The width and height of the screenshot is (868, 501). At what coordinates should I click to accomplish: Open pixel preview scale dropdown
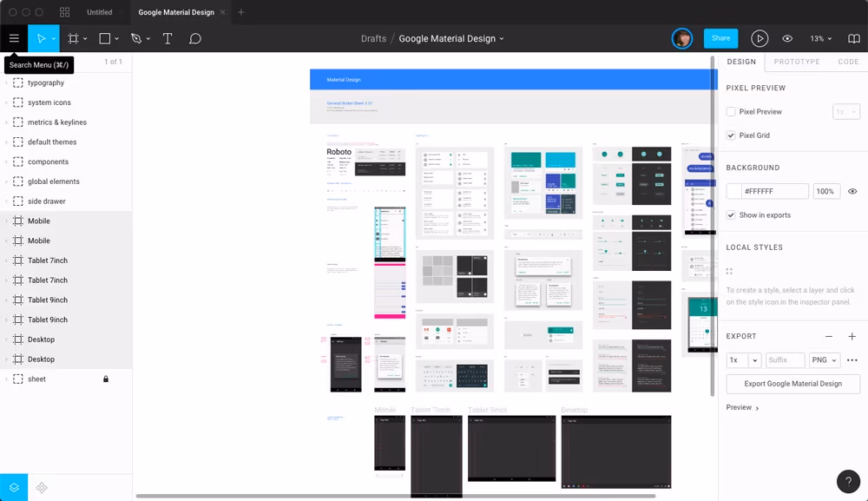845,112
